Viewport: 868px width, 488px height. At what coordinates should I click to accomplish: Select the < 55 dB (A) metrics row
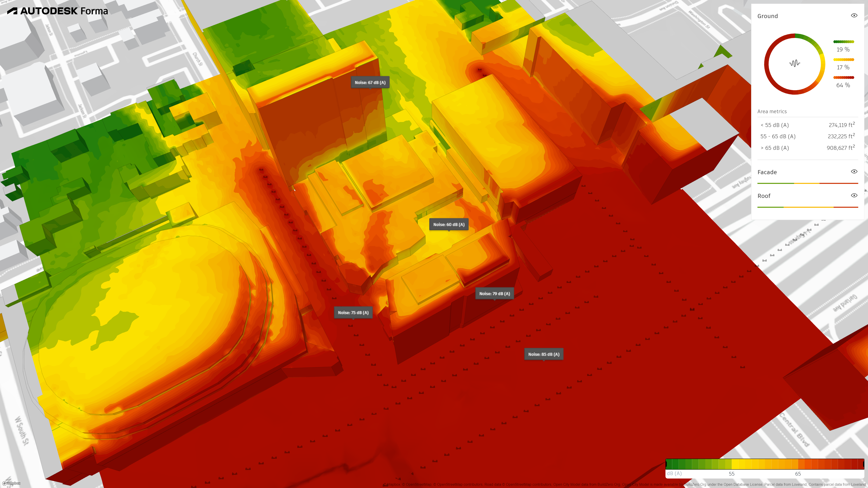807,125
